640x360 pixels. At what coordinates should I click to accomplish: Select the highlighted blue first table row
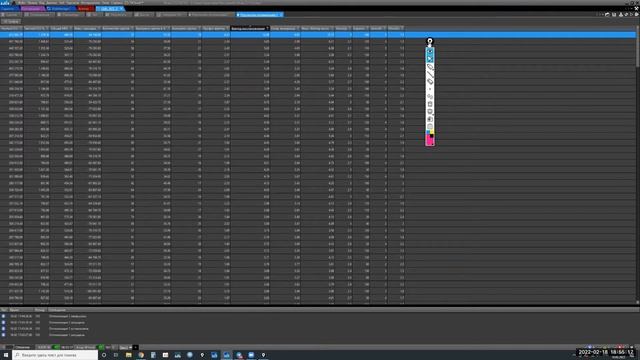click(x=318, y=35)
